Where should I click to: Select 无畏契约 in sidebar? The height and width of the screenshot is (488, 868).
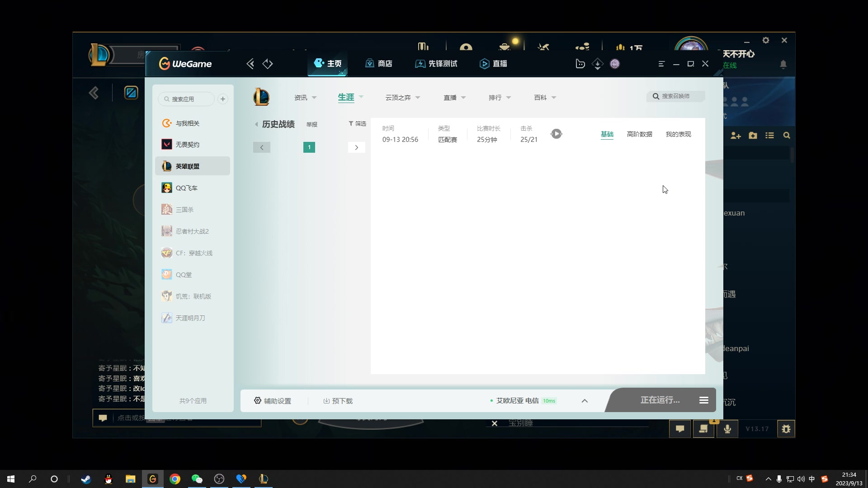tap(193, 145)
